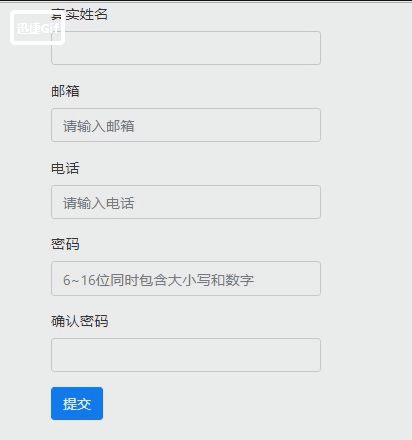Click the 请输入电话 placeholder text

[99, 203]
